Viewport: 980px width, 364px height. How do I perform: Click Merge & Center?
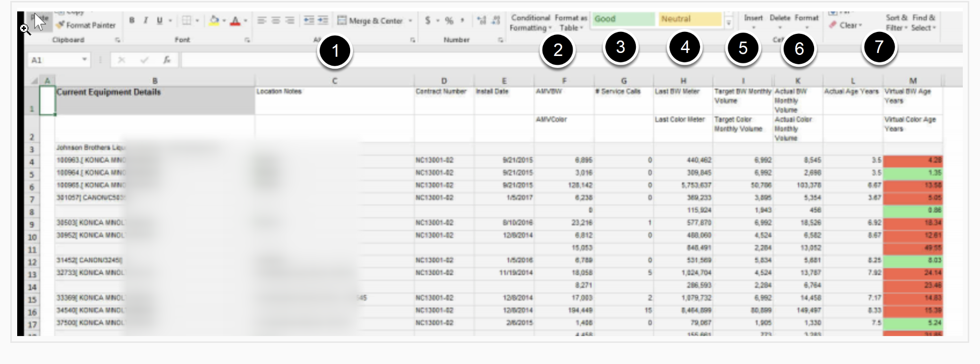371,21
